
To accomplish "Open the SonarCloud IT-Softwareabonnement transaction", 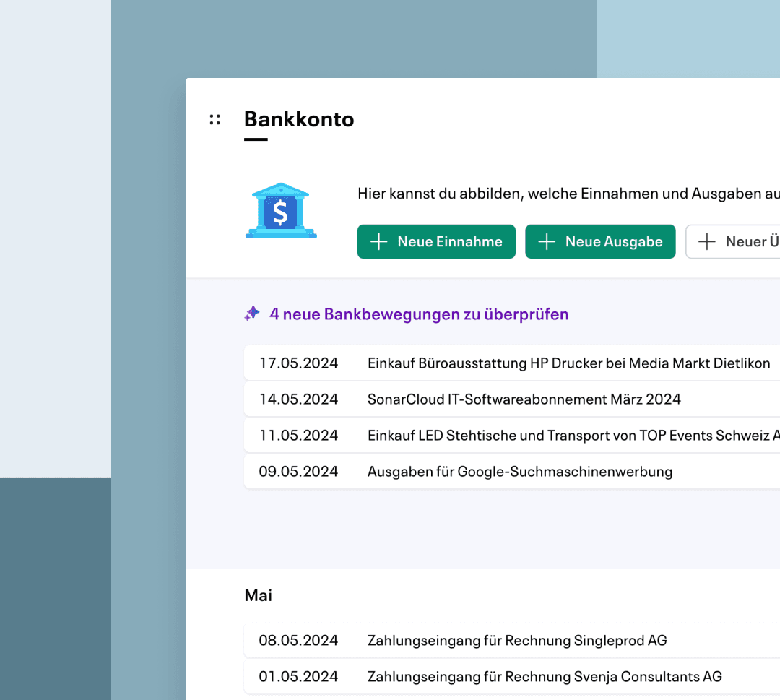I will (x=512, y=399).
